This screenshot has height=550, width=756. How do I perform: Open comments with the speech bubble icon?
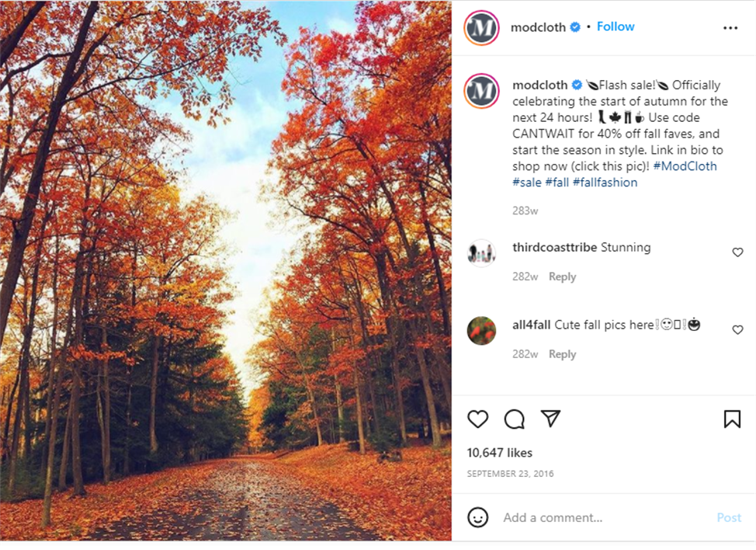pos(514,419)
